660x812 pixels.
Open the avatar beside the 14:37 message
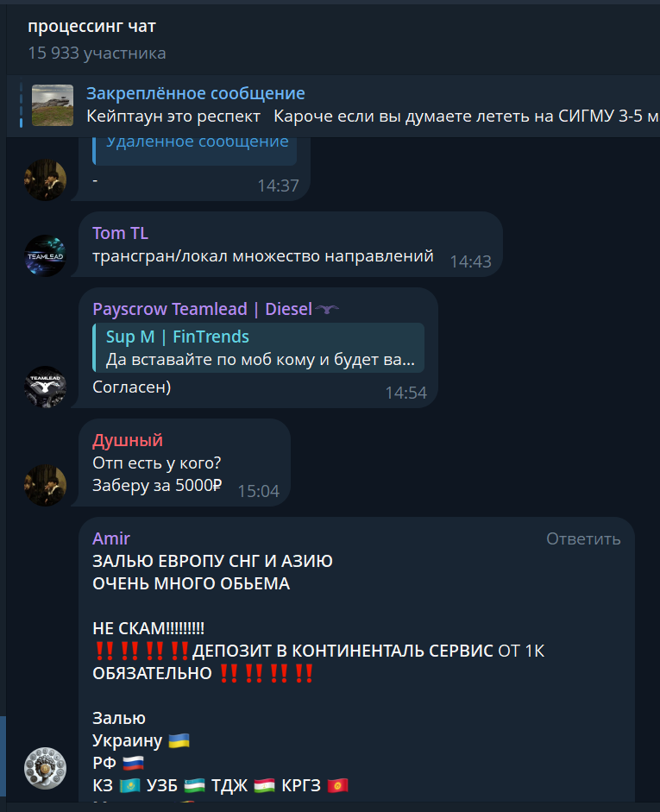46,179
